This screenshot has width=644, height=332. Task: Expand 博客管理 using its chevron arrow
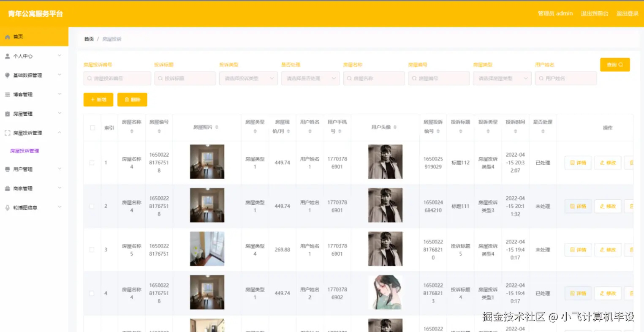point(60,94)
